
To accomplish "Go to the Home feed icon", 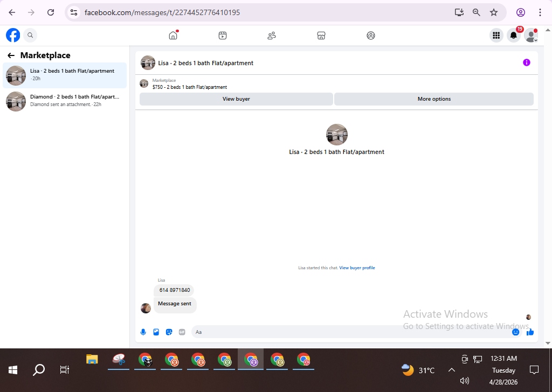I will (173, 35).
